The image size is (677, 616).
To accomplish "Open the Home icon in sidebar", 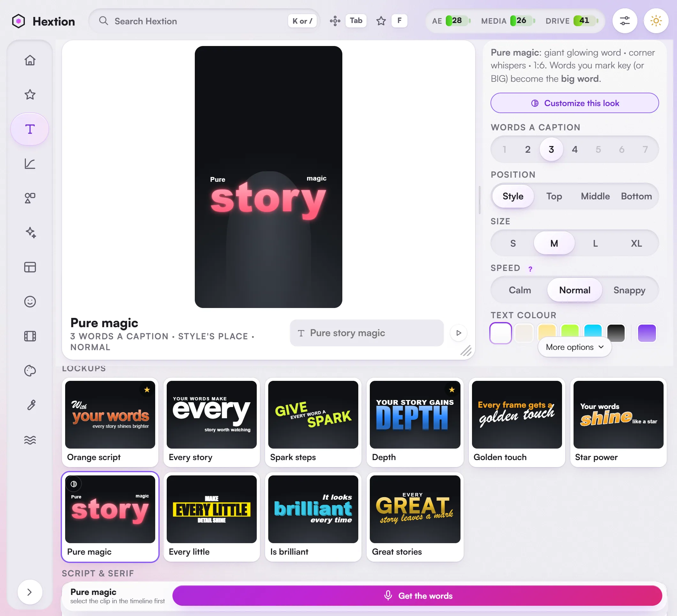I will 30,60.
